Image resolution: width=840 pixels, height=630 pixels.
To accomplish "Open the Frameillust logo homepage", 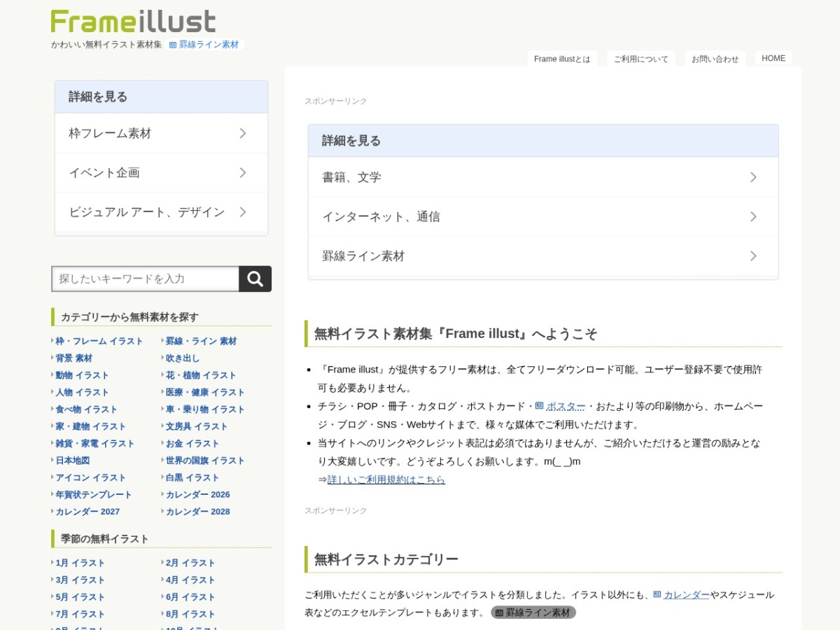I will [133, 21].
